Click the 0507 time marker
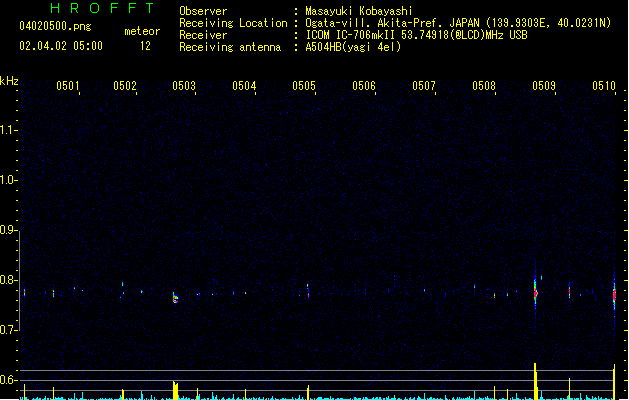This screenshot has height=400, width=629. click(x=424, y=86)
